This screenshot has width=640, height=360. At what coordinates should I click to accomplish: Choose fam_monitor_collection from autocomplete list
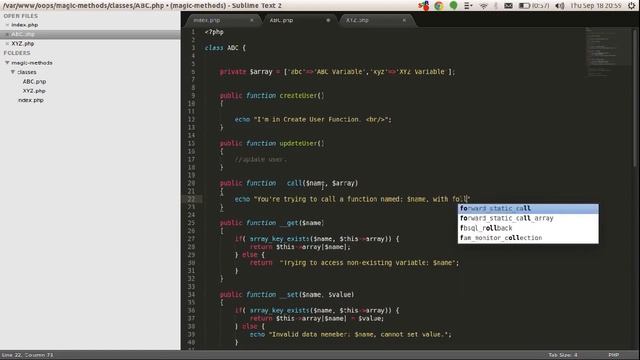point(528,238)
